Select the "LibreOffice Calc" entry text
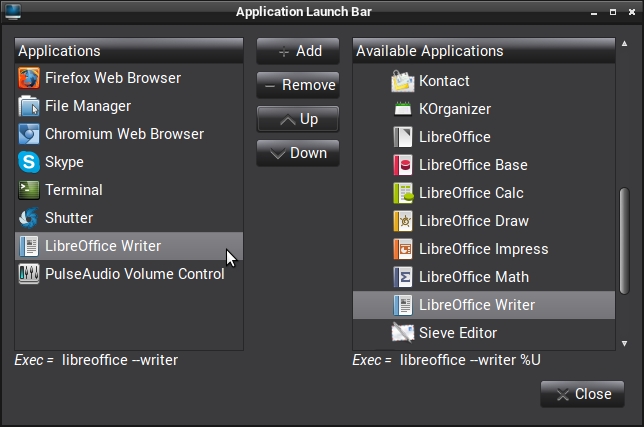The height and width of the screenshot is (427, 644). 471,193
